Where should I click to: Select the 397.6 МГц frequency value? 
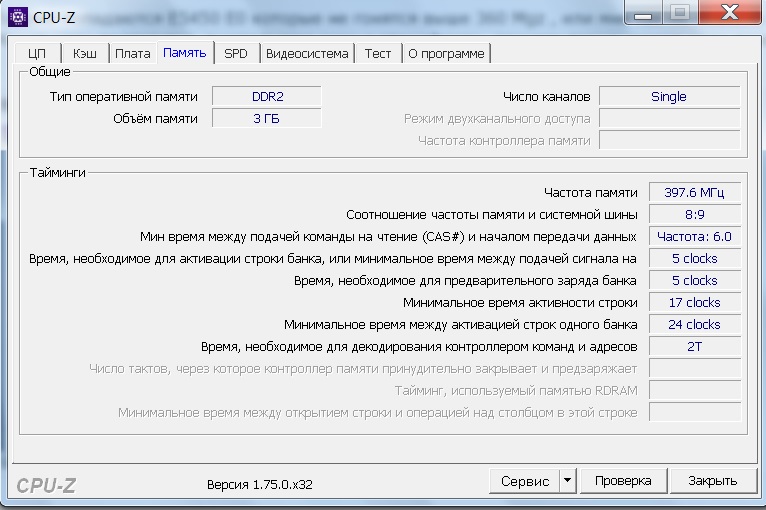click(x=695, y=192)
